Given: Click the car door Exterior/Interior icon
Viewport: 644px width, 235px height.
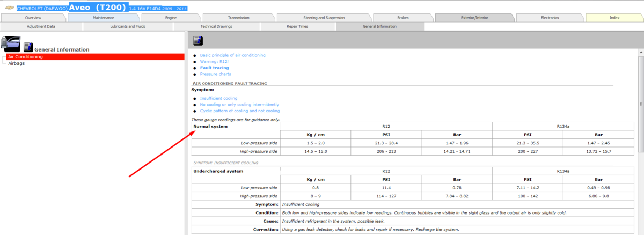Looking at the screenshot, I should (x=11, y=43).
